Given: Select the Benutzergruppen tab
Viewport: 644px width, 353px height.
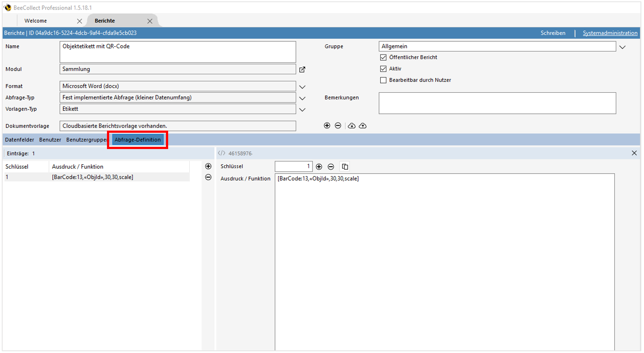Looking at the screenshot, I should coord(87,139).
